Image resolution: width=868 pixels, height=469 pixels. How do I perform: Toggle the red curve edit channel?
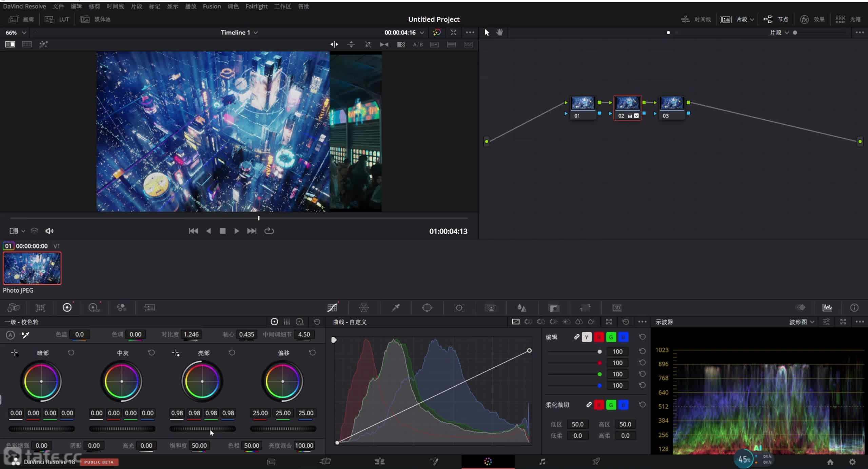pyautogui.click(x=599, y=337)
